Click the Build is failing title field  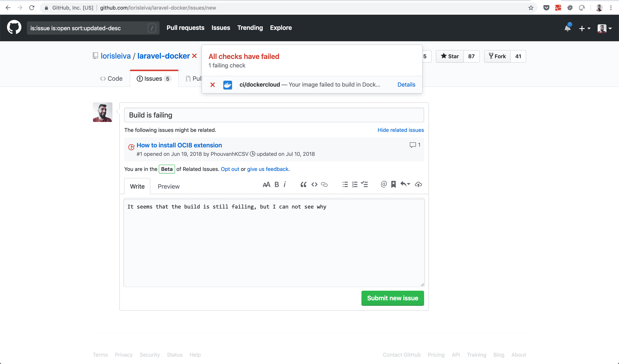(274, 115)
